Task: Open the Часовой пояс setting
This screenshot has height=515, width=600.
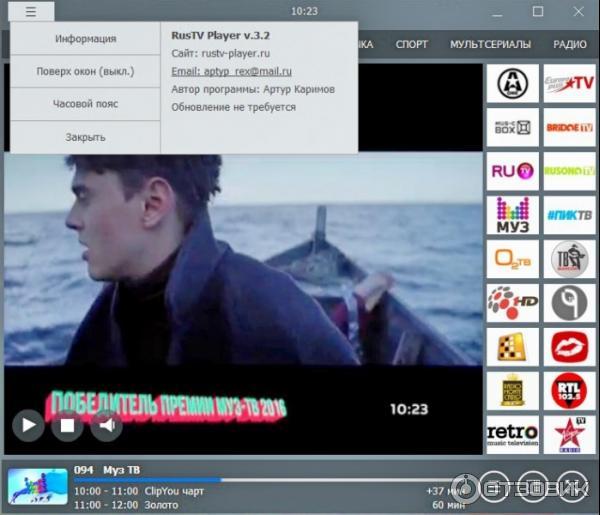Action: (85, 104)
